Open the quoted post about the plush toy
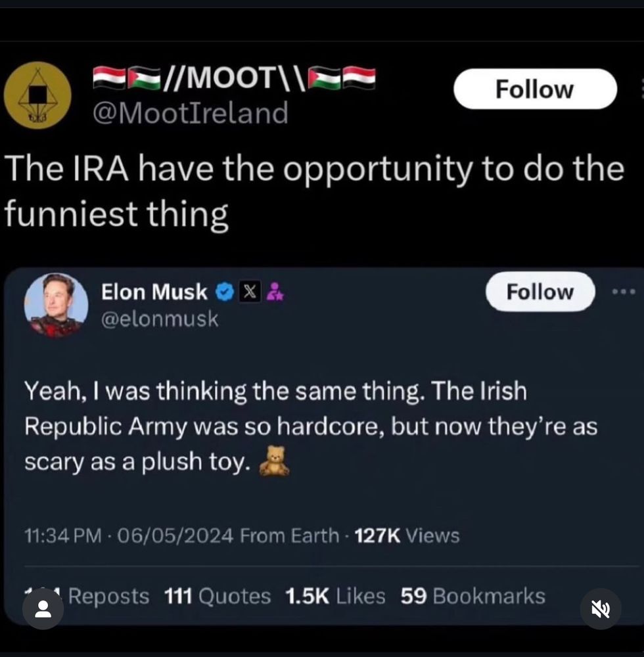 tap(309, 426)
